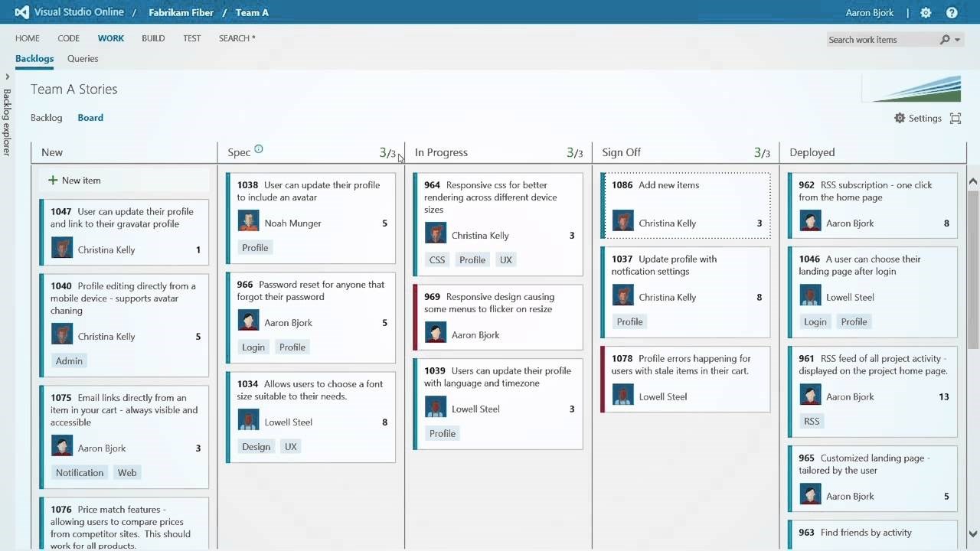
Task: Open card 1076 Price match features
Action: coord(124,524)
